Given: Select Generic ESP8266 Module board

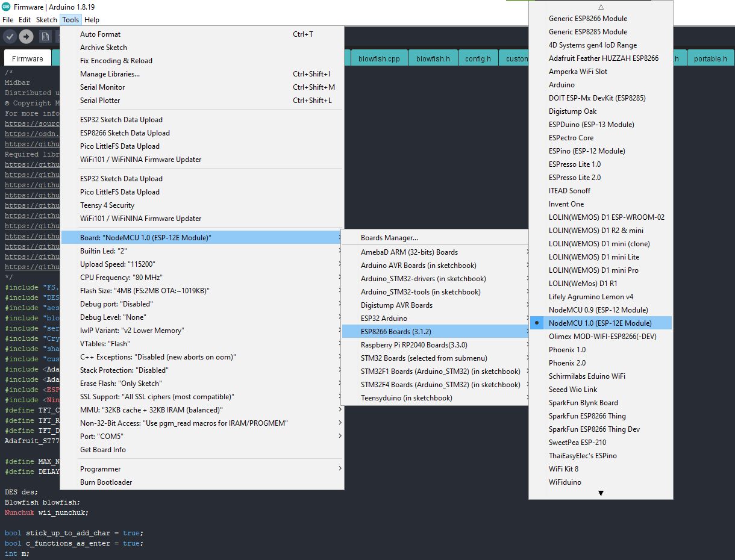Looking at the screenshot, I should click(x=601, y=19).
